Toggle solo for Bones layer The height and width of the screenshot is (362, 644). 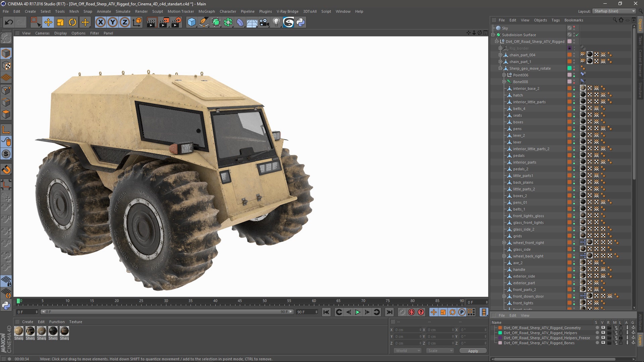tap(597, 343)
